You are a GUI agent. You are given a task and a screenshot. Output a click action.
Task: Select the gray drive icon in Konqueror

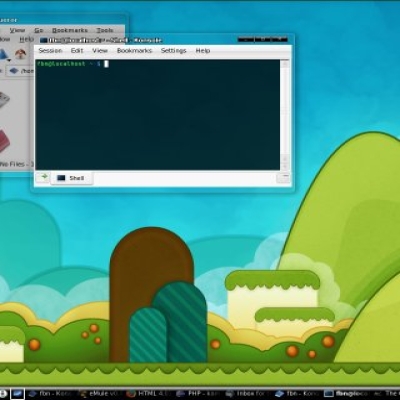coord(4,99)
